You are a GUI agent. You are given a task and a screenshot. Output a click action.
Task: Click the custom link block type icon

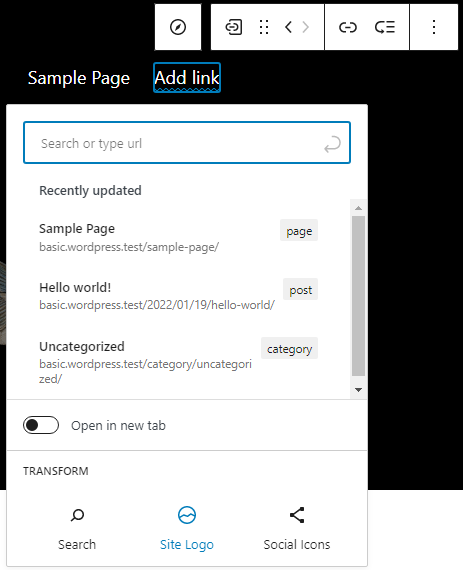pyautogui.click(x=233, y=27)
